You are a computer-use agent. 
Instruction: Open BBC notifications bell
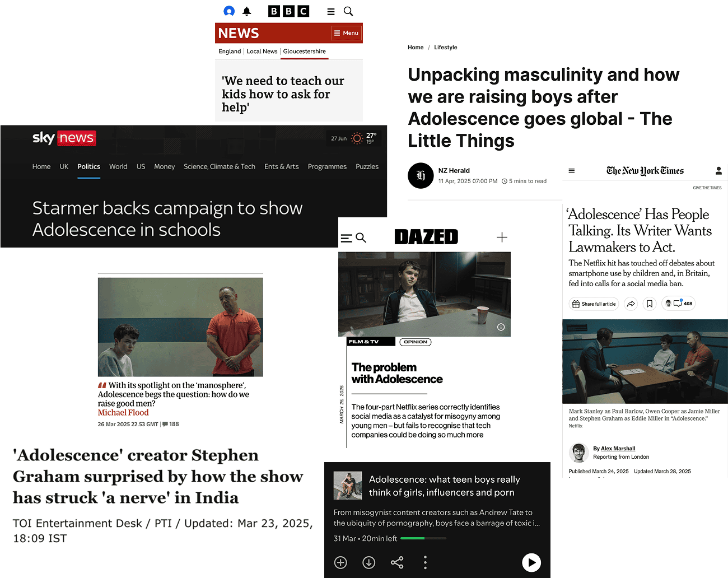click(247, 11)
